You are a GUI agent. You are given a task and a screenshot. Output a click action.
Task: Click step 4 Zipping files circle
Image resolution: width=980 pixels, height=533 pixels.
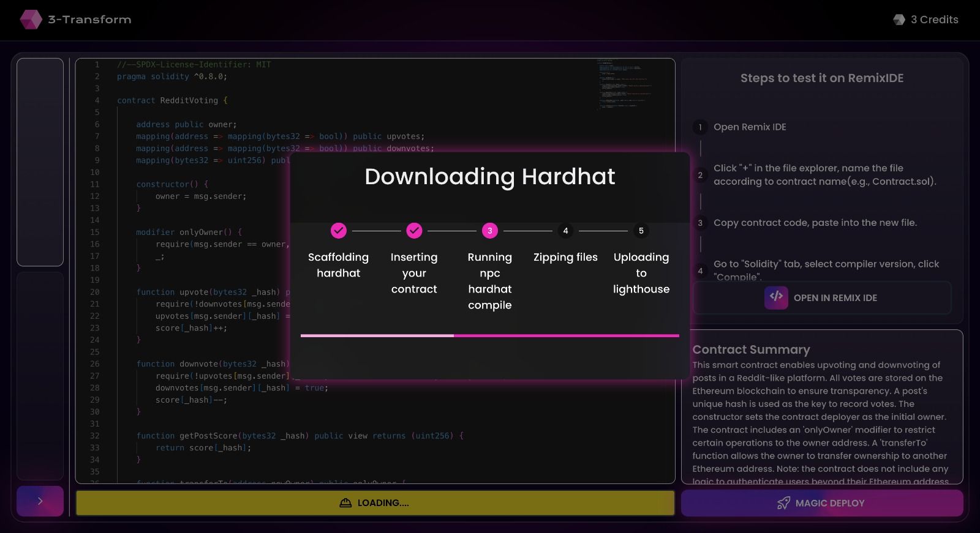click(x=565, y=231)
